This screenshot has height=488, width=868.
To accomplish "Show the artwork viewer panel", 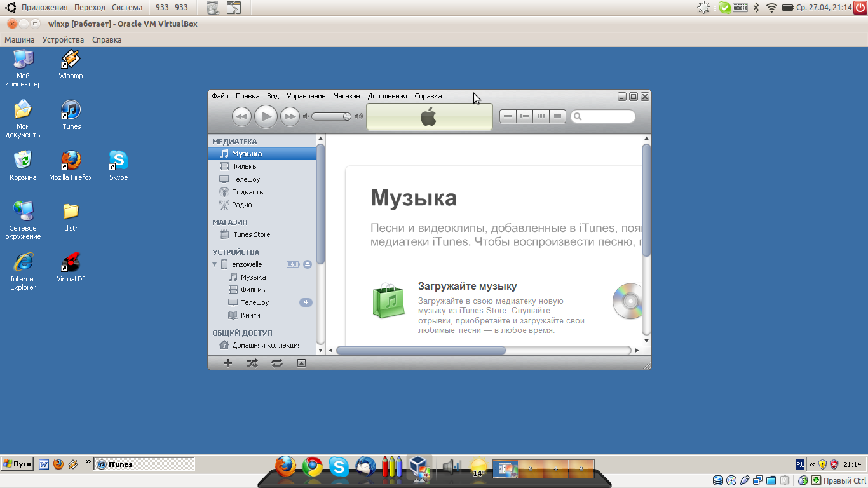I will tap(301, 363).
